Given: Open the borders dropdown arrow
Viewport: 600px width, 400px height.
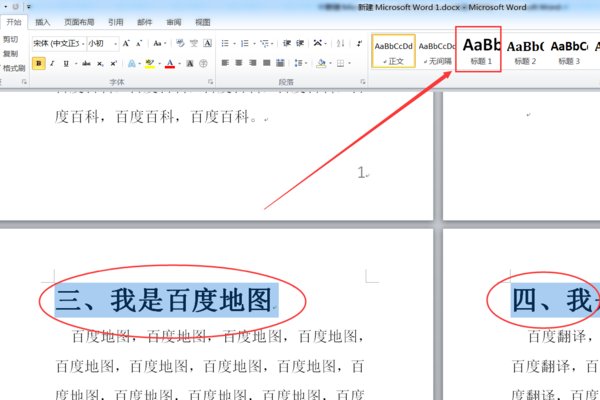Looking at the screenshot, I should (349, 63).
